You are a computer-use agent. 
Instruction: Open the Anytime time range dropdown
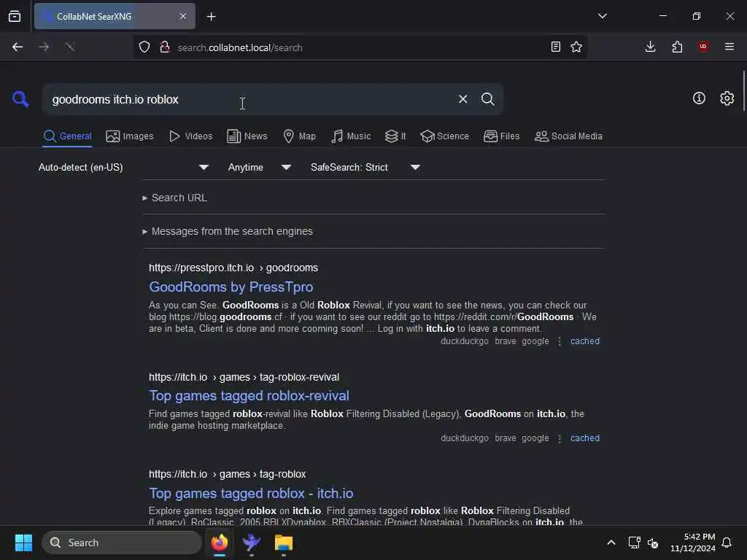[260, 167]
